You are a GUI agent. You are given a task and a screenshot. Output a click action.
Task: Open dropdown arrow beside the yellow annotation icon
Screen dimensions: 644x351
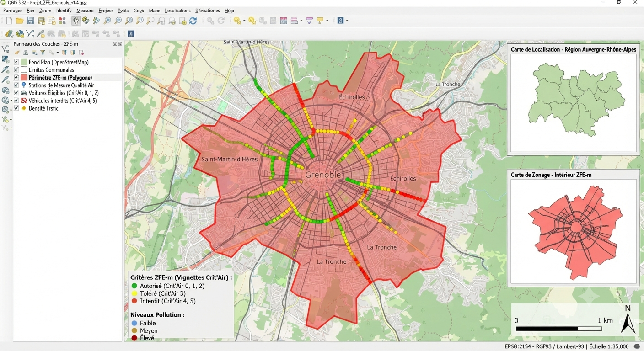(327, 21)
